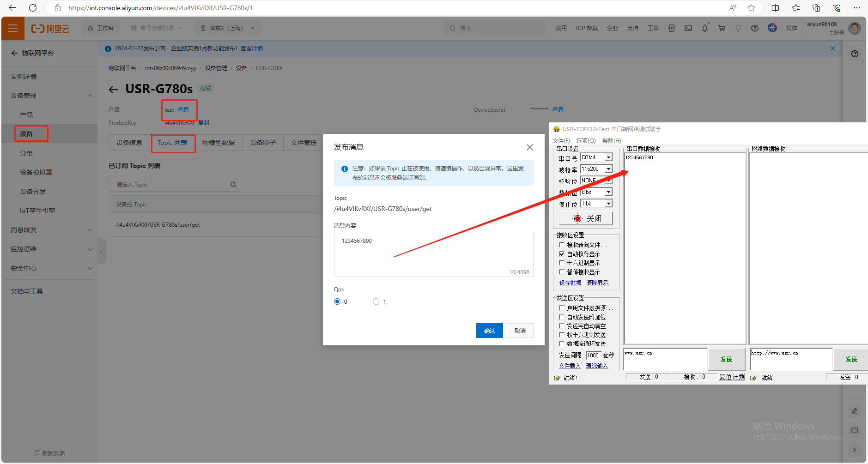Click the search icon in Topic filter
Image resolution: width=868 pixels, height=464 pixels.
[233, 185]
